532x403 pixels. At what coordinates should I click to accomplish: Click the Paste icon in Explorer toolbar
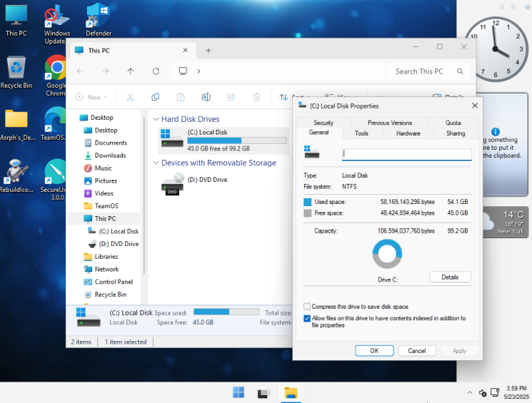click(x=181, y=97)
